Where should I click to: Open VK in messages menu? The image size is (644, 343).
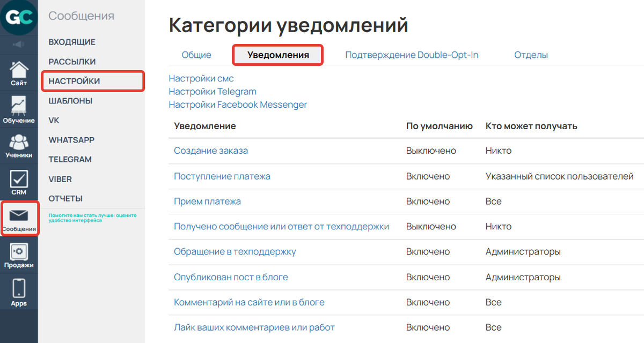click(54, 120)
